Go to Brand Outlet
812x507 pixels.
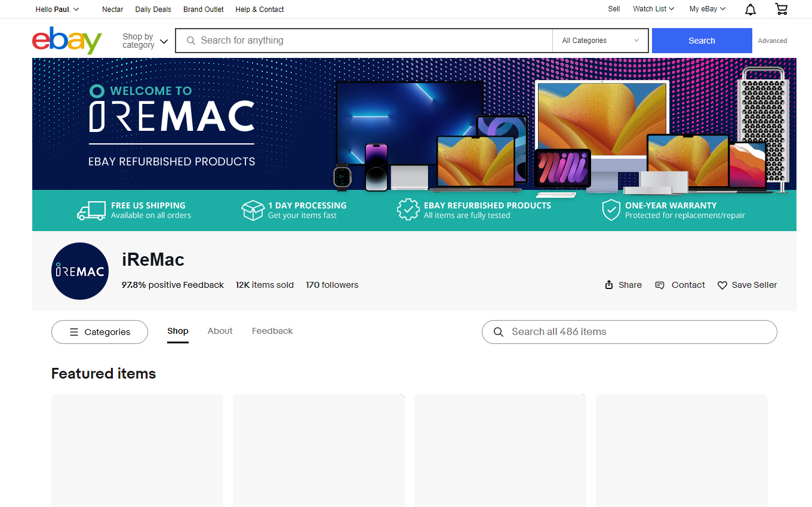point(204,9)
